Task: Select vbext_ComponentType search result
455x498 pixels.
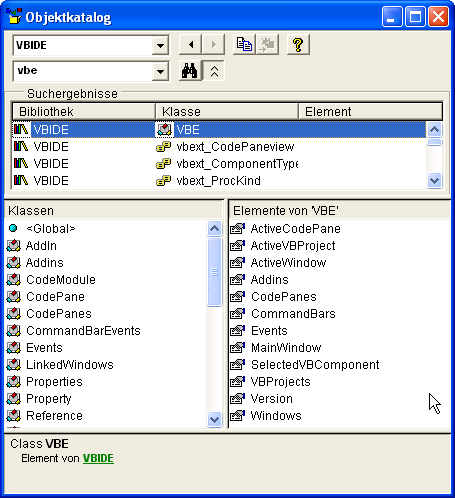Action: click(219, 164)
